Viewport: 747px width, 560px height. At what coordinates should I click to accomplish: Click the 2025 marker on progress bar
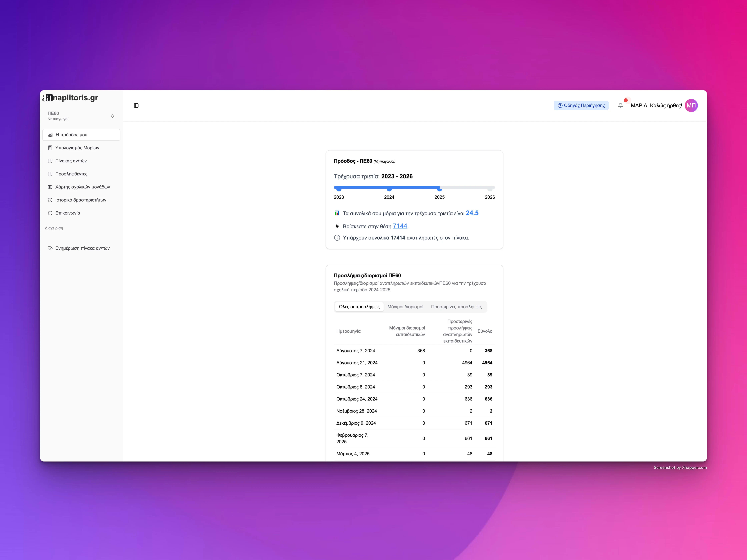439,189
